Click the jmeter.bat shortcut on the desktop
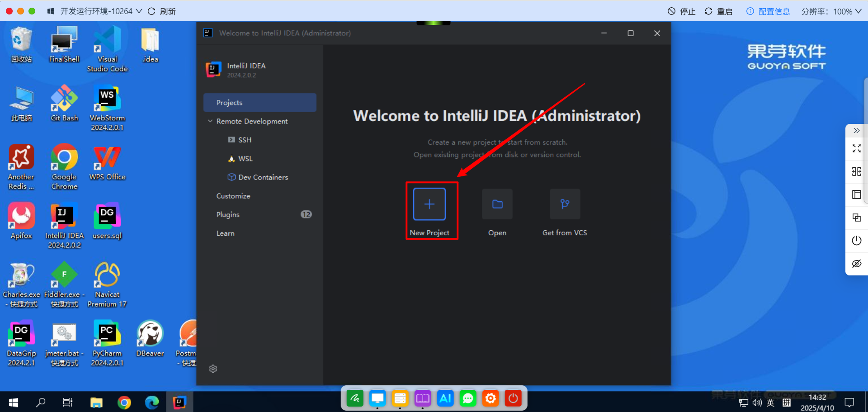The image size is (868, 412). click(64, 344)
